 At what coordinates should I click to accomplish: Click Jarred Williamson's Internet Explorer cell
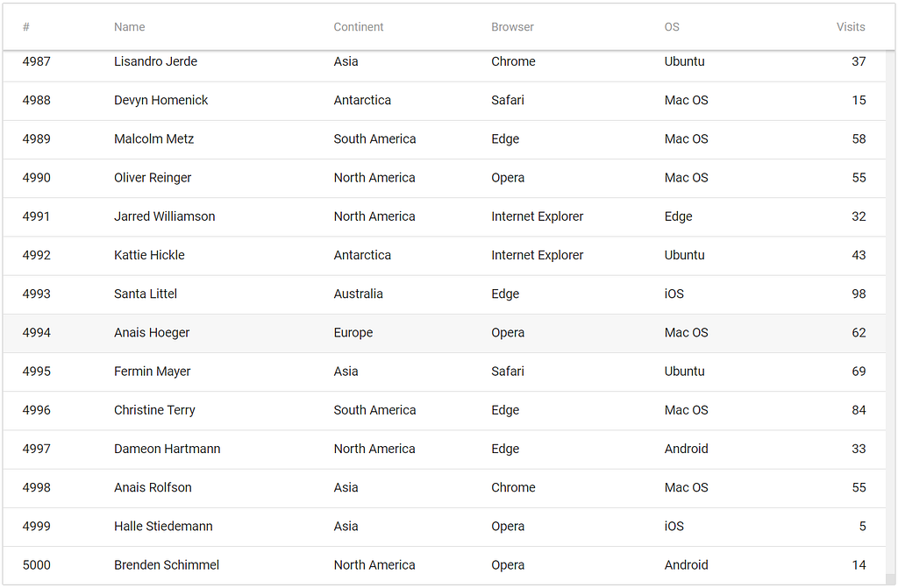point(538,216)
